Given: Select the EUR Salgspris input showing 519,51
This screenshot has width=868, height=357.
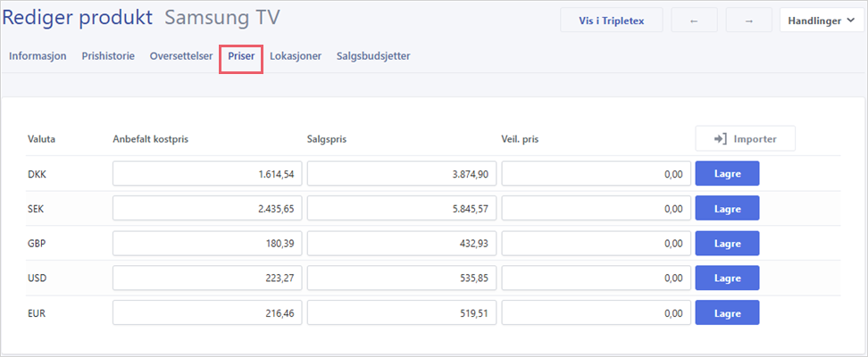Looking at the screenshot, I should point(401,312).
